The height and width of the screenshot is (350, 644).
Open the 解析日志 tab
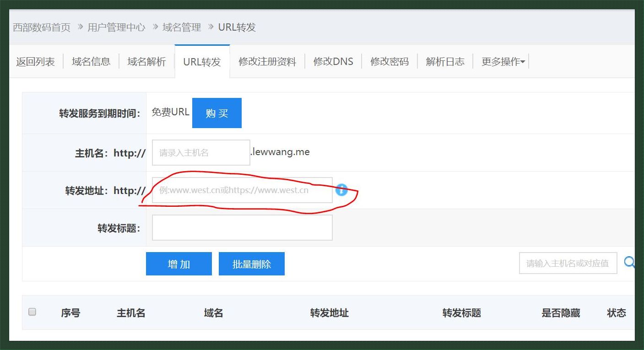(445, 61)
